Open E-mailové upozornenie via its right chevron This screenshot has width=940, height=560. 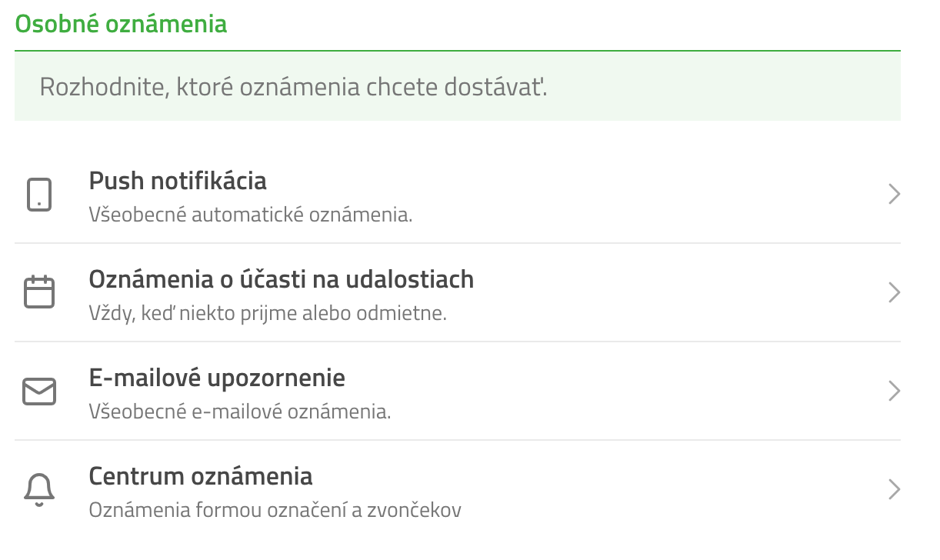[894, 392]
